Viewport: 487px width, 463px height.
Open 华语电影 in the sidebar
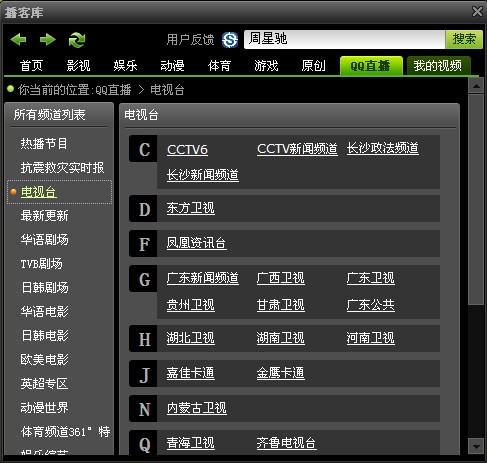44,312
